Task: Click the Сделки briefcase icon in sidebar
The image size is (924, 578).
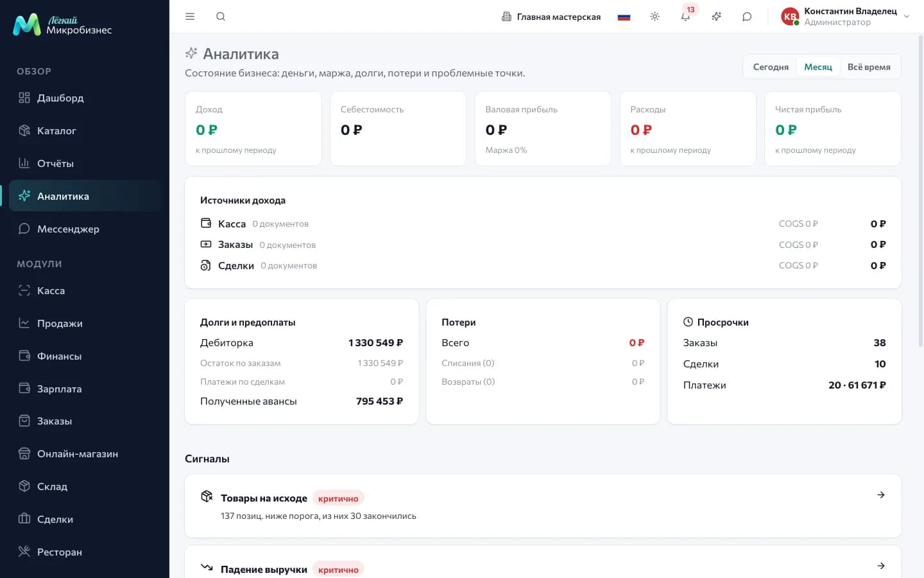Action: tap(24, 519)
